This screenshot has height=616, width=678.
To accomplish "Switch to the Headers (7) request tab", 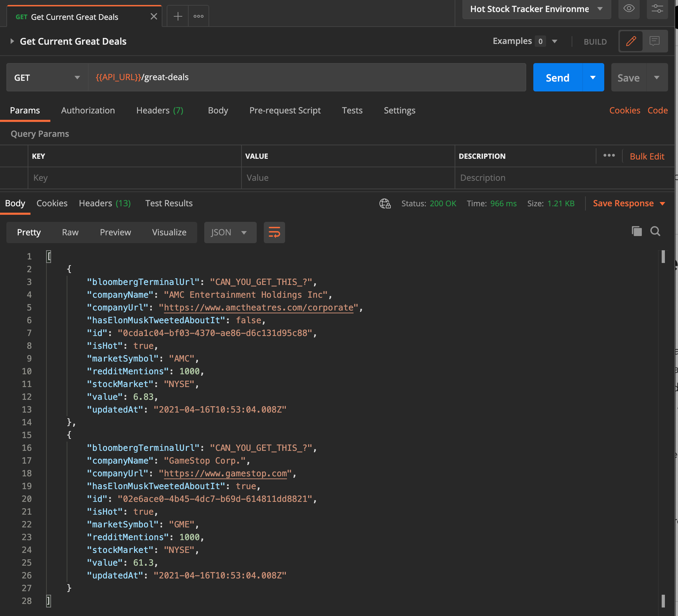I will coord(160,111).
